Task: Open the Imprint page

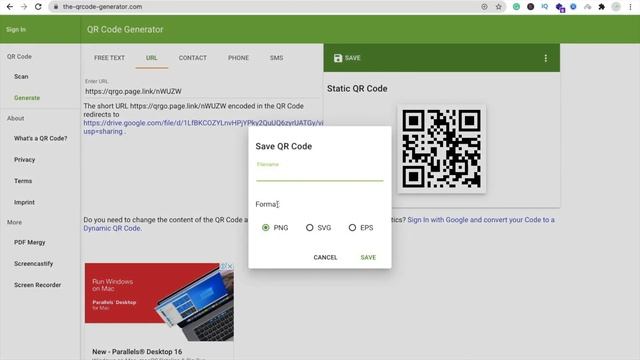Action: click(x=24, y=202)
